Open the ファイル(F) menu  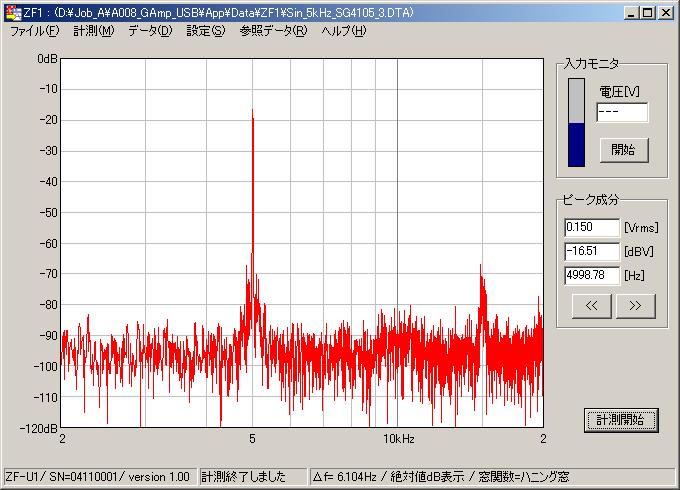(34, 31)
